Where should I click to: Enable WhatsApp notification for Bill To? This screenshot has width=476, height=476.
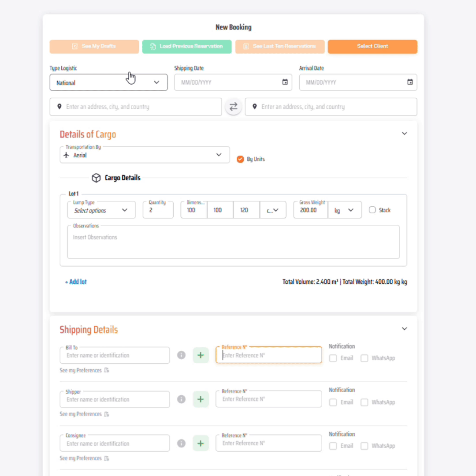tap(364, 358)
